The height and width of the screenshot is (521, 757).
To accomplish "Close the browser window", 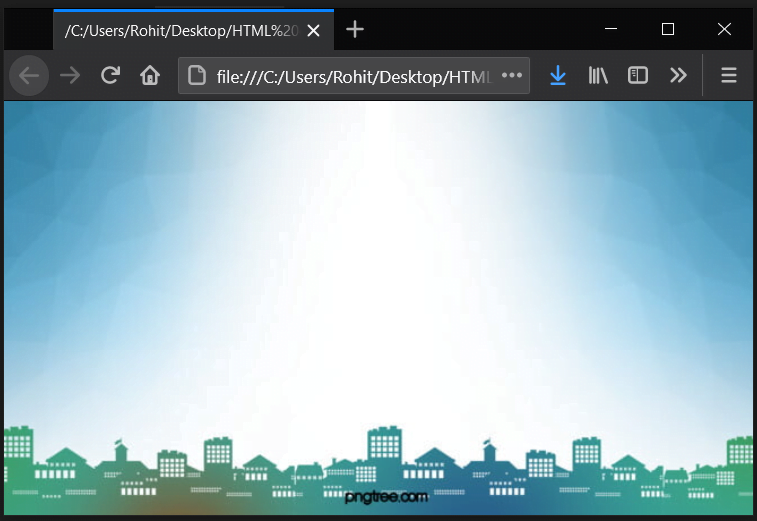I will (x=724, y=29).
